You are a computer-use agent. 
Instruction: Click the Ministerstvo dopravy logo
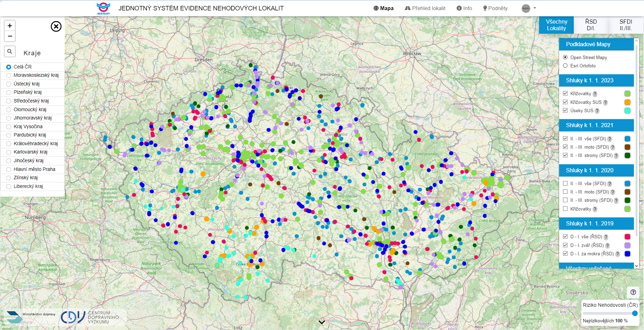(x=31, y=317)
